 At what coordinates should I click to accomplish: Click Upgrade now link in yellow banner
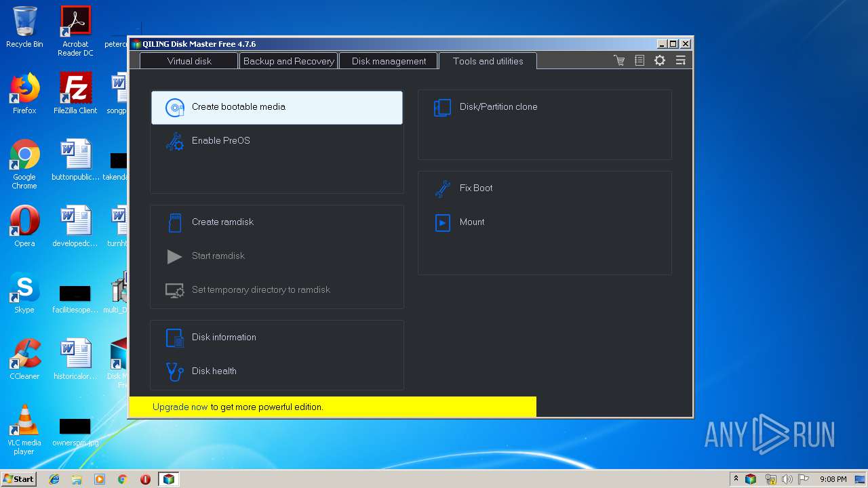pos(180,407)
